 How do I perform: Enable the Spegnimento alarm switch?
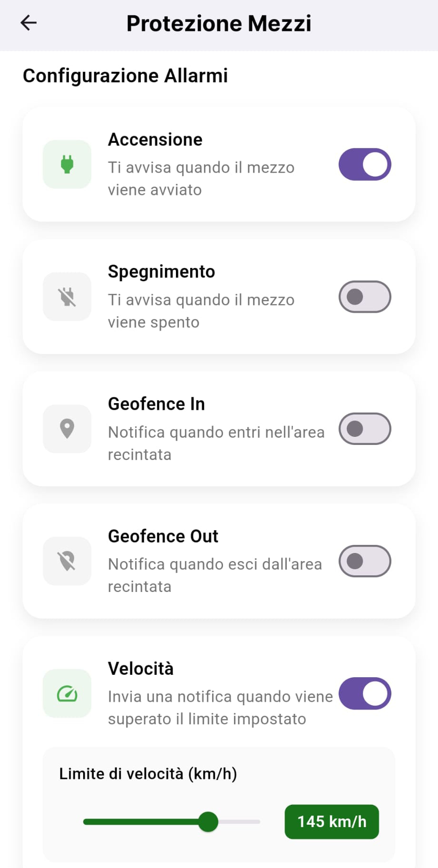(365, 297)
